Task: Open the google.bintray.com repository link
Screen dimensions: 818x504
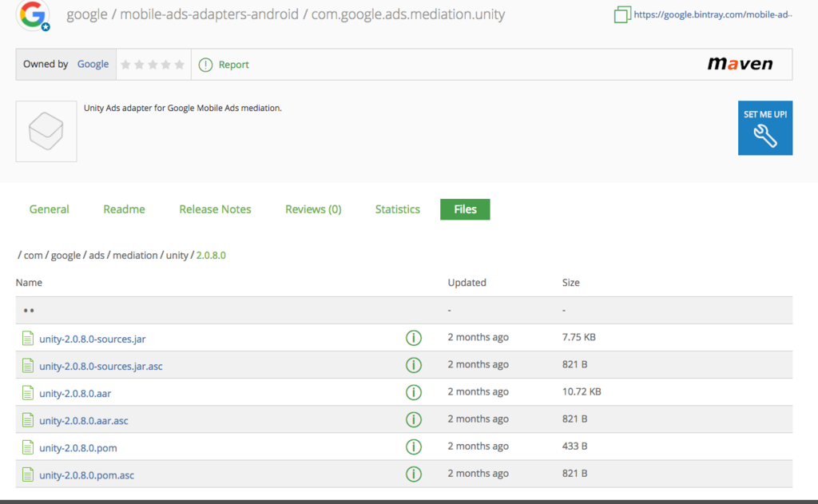Action: pyautogui.click(x=713, y=14)
